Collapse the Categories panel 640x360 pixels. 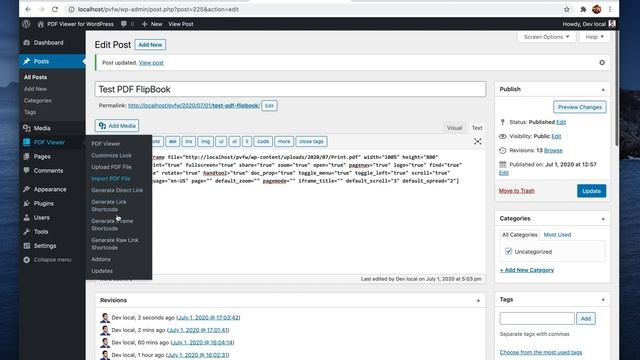pos(603,219)
